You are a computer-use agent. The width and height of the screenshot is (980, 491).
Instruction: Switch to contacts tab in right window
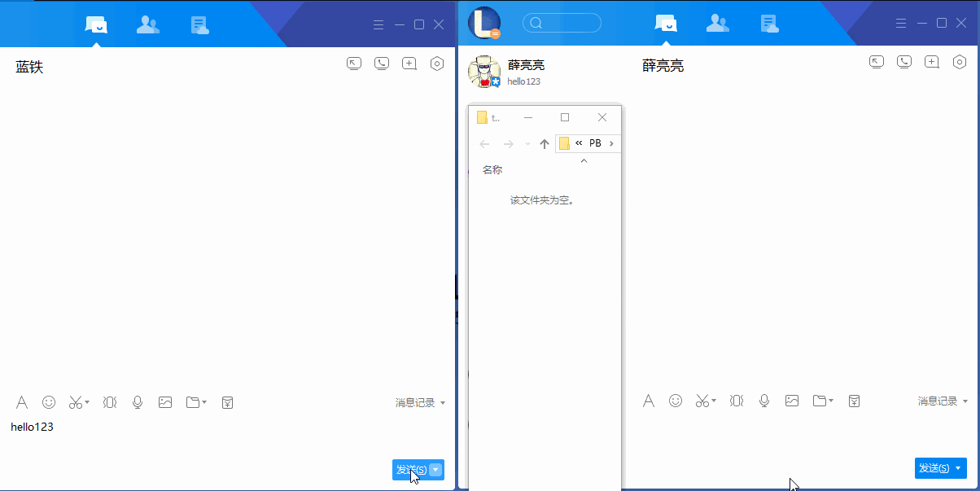coord(717,23)
